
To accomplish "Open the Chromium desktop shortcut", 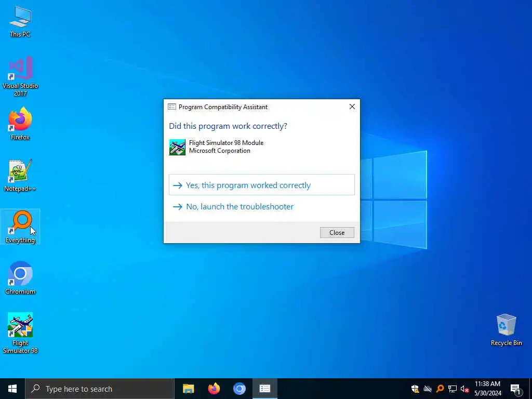I will tap(20, 278).
